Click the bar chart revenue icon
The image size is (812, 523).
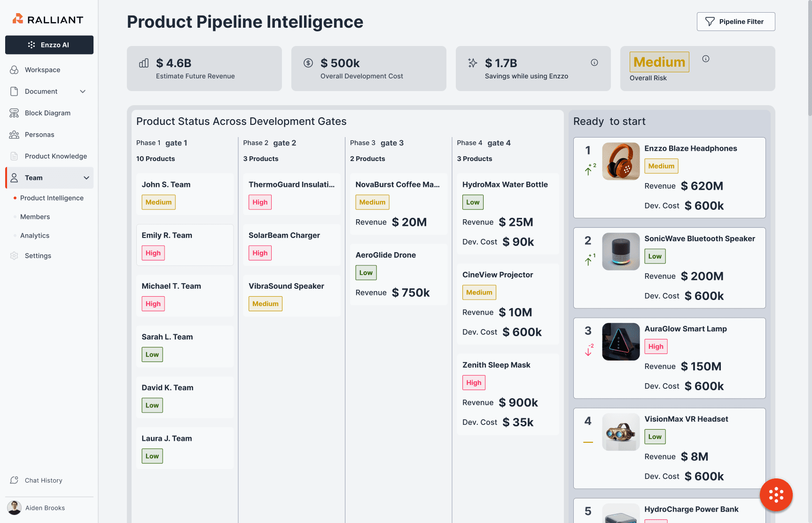[144, 63]
